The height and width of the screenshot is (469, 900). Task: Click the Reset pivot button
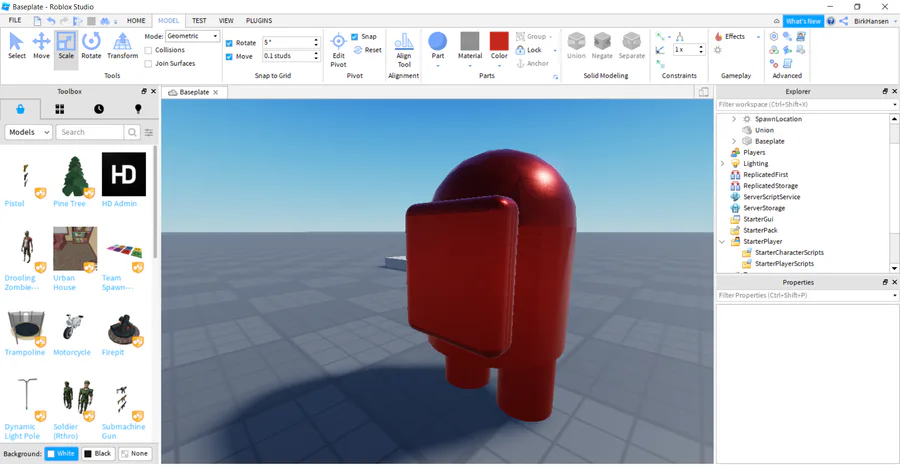(367, 50)
